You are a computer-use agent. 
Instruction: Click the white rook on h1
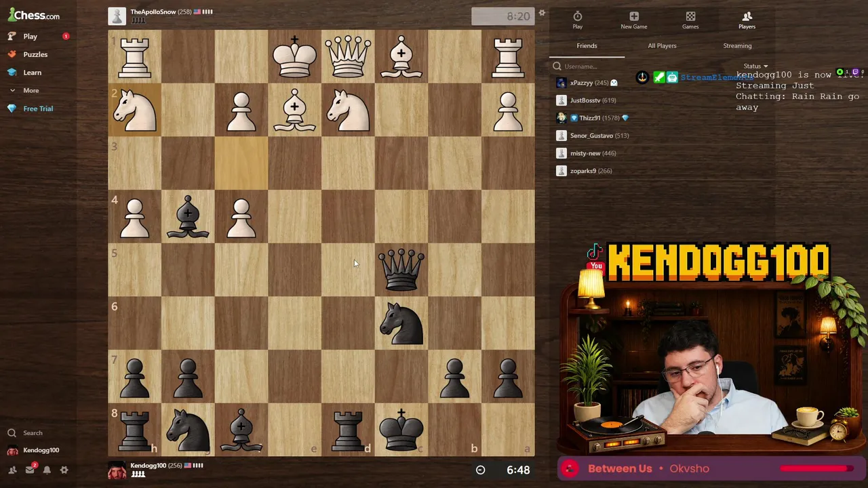click(x=134, y=56)
